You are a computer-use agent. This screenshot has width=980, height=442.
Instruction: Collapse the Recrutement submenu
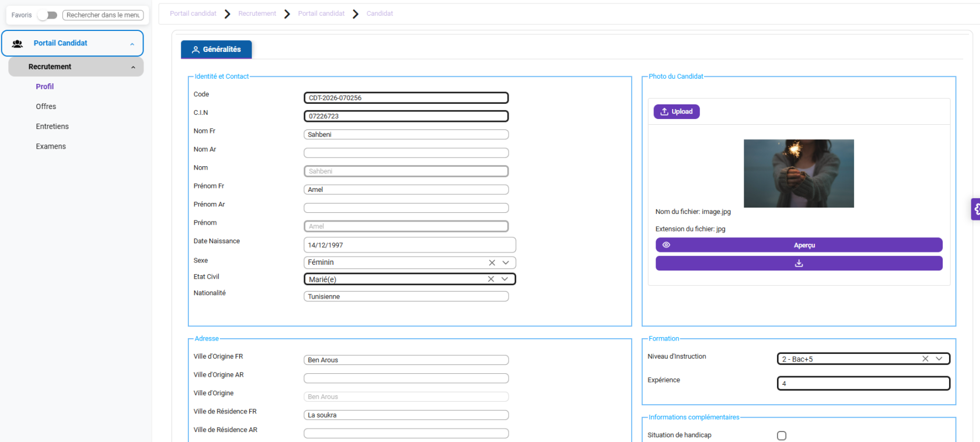coord(76,66)
